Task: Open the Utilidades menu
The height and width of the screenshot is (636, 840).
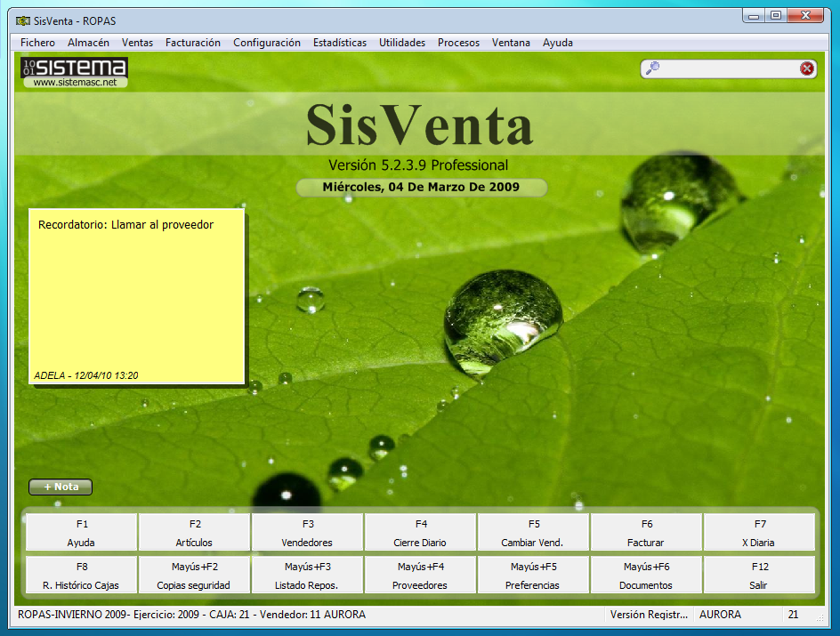Action: [402, 43]
